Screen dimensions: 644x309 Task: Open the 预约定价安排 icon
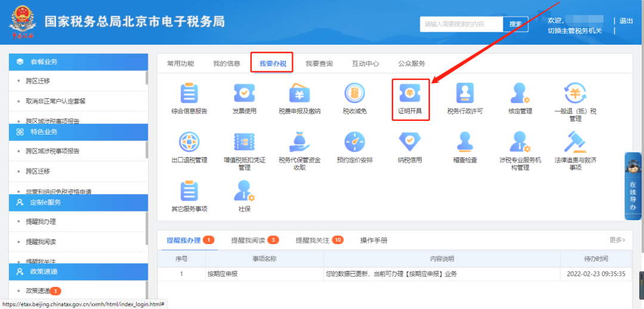pos(354,142)
